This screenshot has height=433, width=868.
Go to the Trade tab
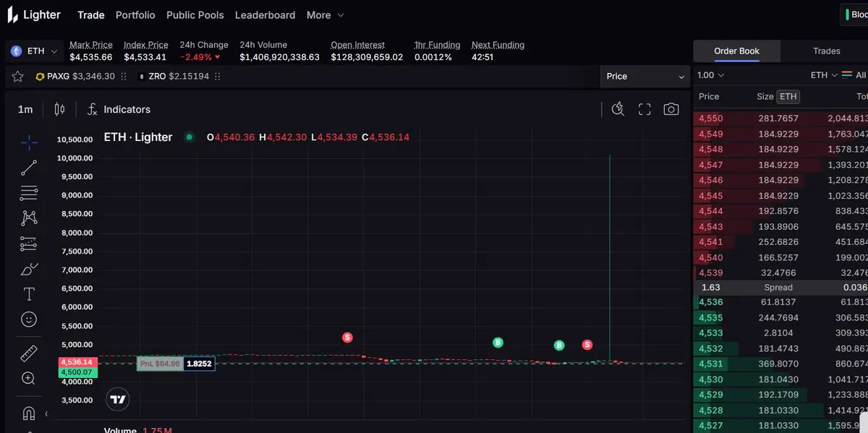(91, 14)
